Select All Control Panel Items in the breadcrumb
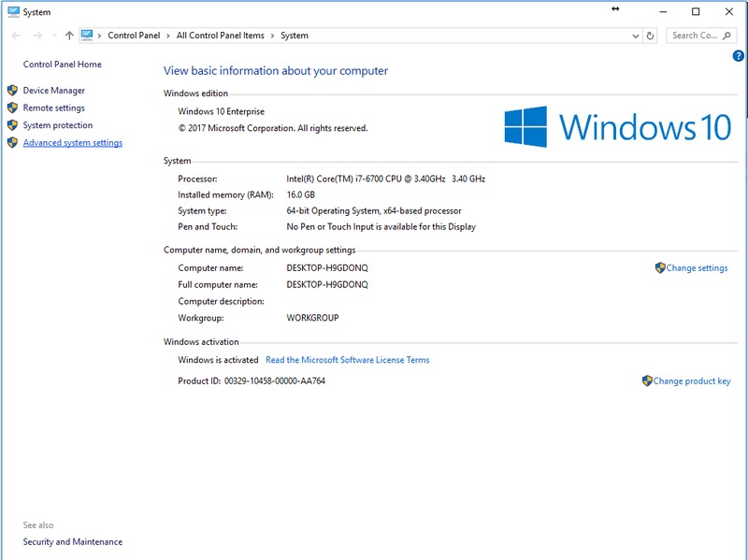Image resolution: width=748 pixels, height=560 pixels. coord(220,36)
